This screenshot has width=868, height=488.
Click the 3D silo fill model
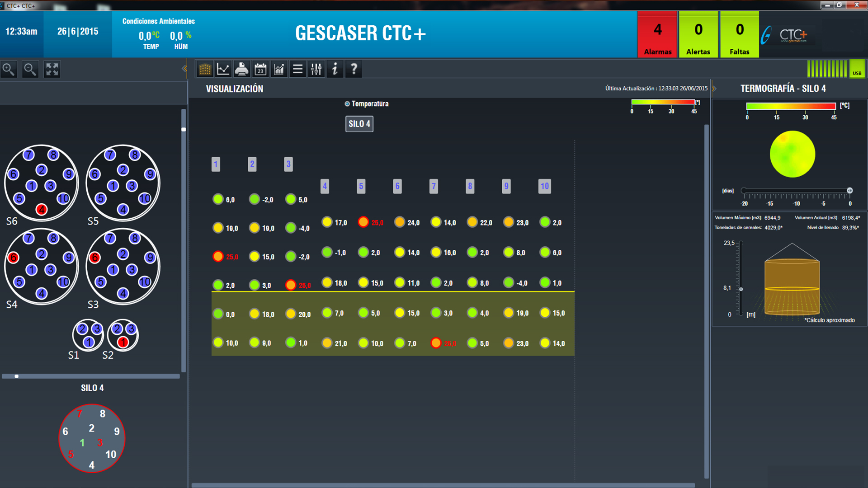792,280
